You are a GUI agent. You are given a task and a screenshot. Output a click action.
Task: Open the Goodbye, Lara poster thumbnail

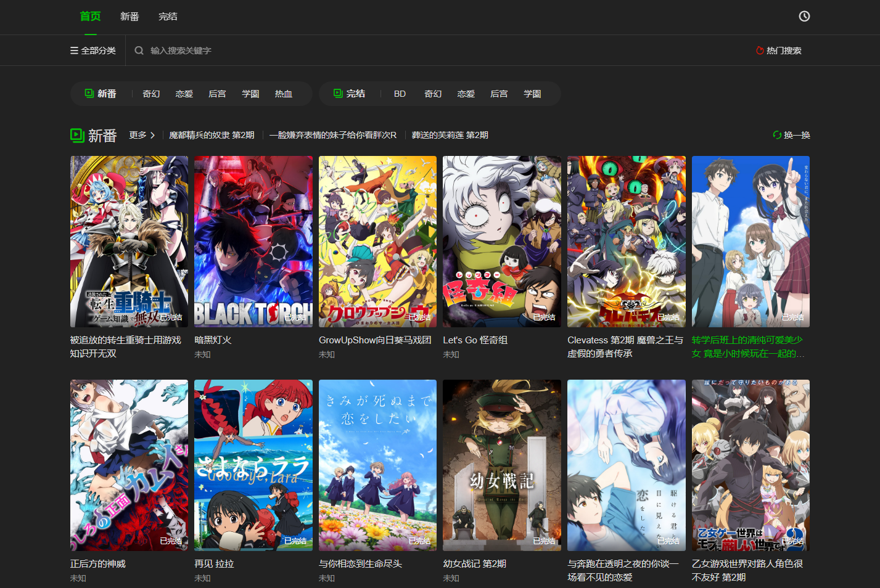tap(253, 465)
